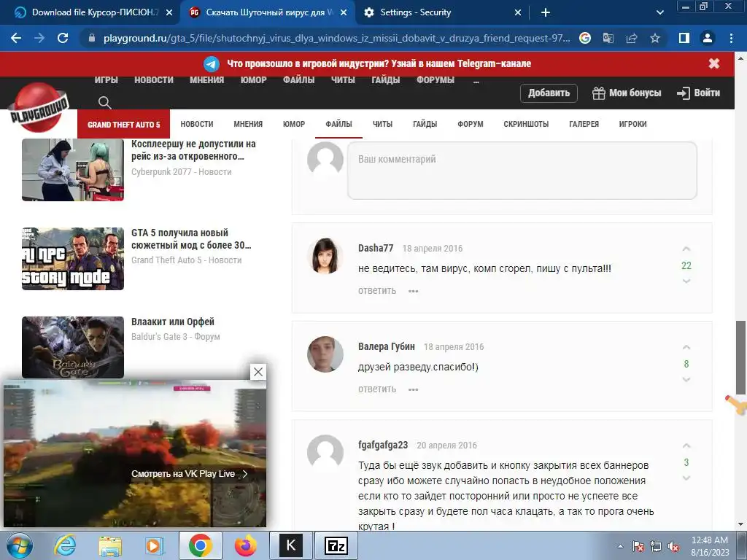Image resolution: width=747 pixels, height=560 pixels.
Task: Open the Chrome profile avatar icon
Action: tap(708, 38)
